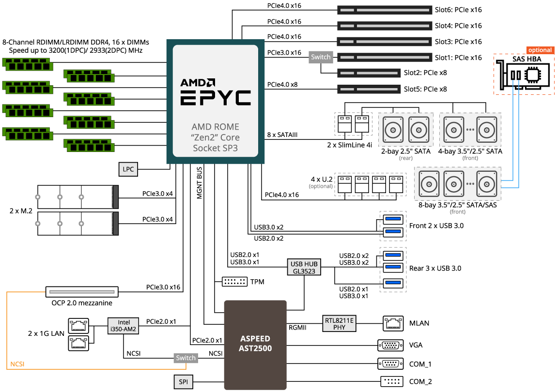Click the ASPEED AST2500 chip block
557x392 pixels.
tap(256, 345)
